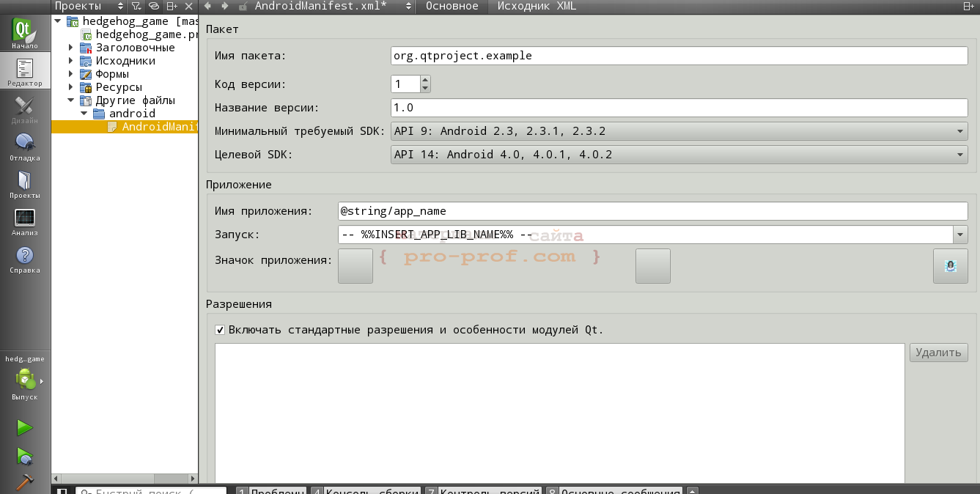The height and width of the screenshot is (494, 980).
Task: Click the file lock status icon
Action: coord(243,6)
